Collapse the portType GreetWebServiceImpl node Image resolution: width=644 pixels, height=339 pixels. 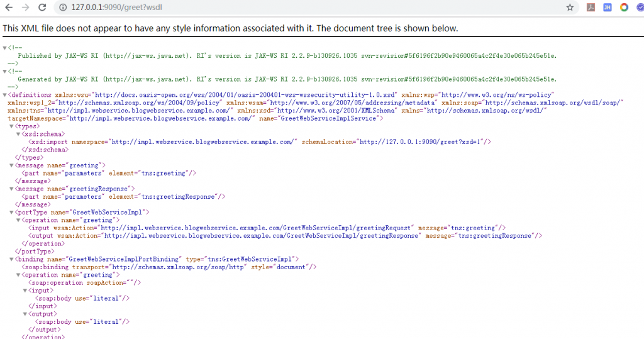pyautogui.click(x=12, y=213)
